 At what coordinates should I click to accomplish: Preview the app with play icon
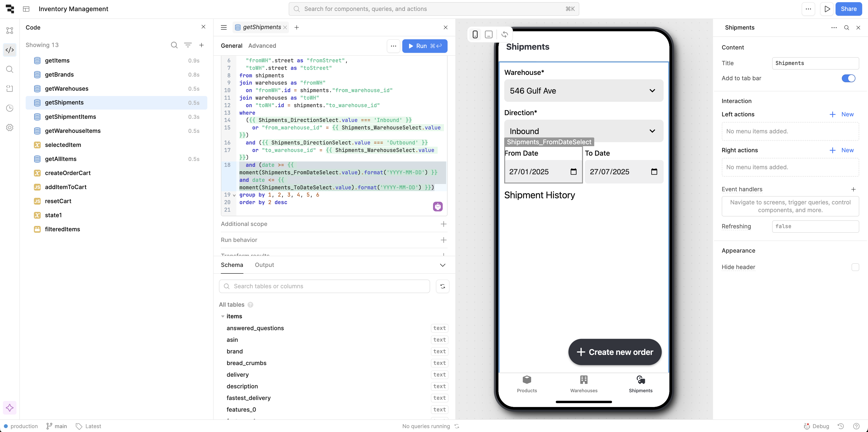[827, 9]
